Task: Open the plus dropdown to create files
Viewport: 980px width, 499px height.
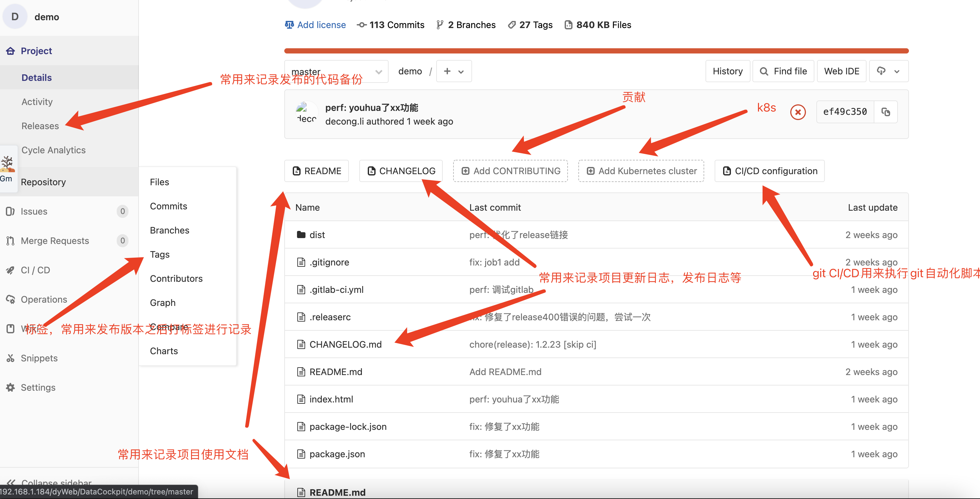Action: tap(453, 71)
